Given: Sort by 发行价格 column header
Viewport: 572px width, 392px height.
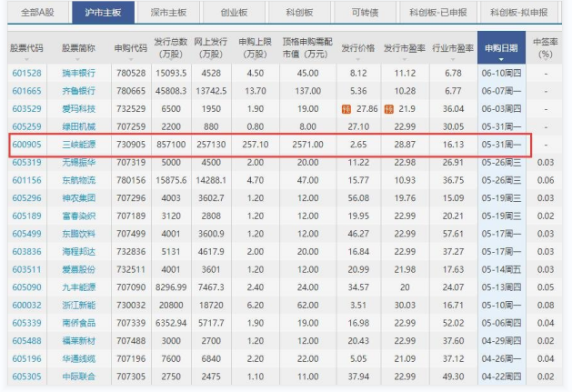Looking at the screenshot, I should pos(358,48).
